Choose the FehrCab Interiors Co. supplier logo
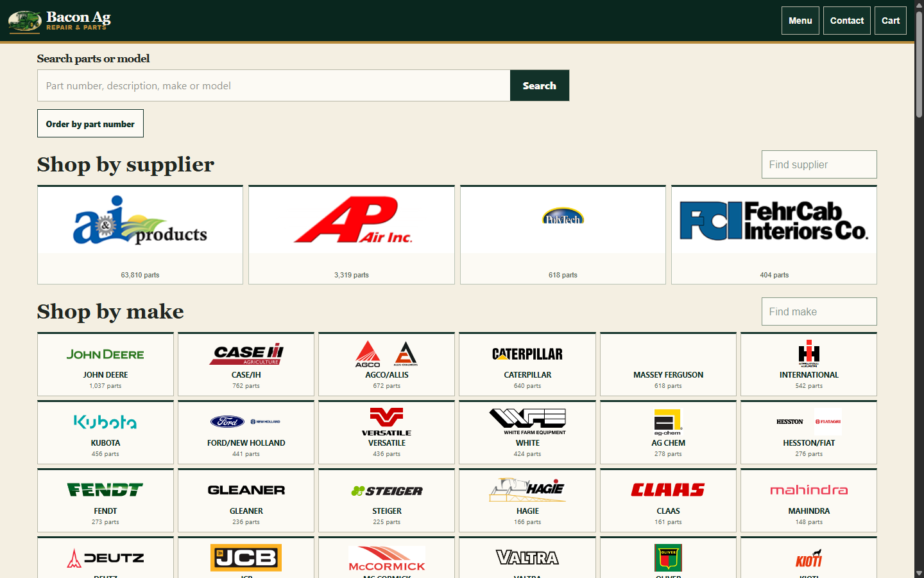Screen dimensions: 924x578 coord(774,220)
